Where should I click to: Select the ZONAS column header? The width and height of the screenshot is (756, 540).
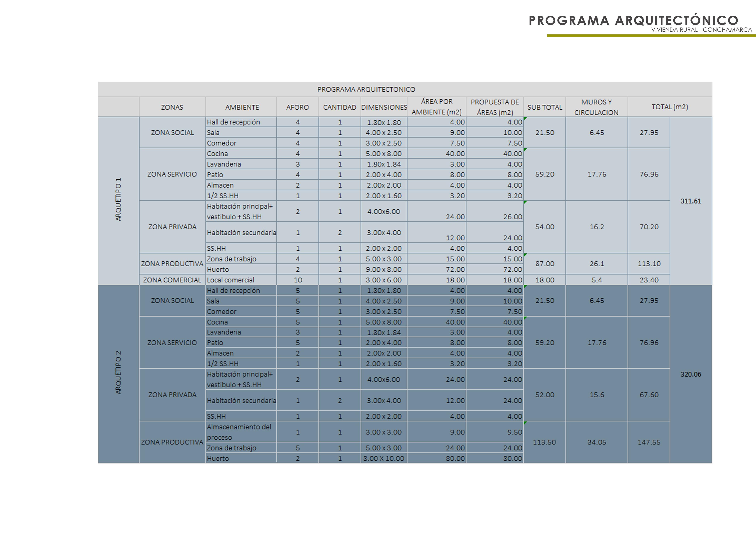pos(172,107)
